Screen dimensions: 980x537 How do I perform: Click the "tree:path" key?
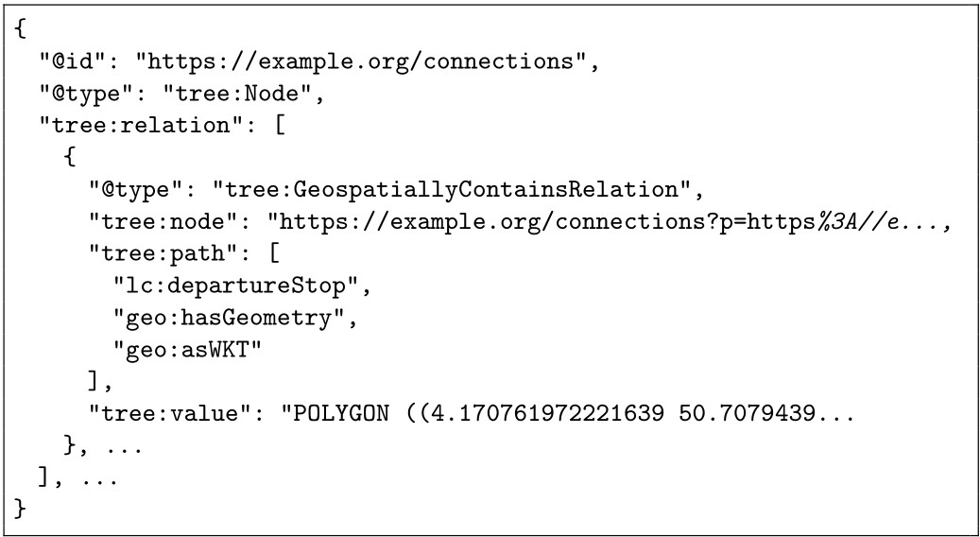pos(161,253)
